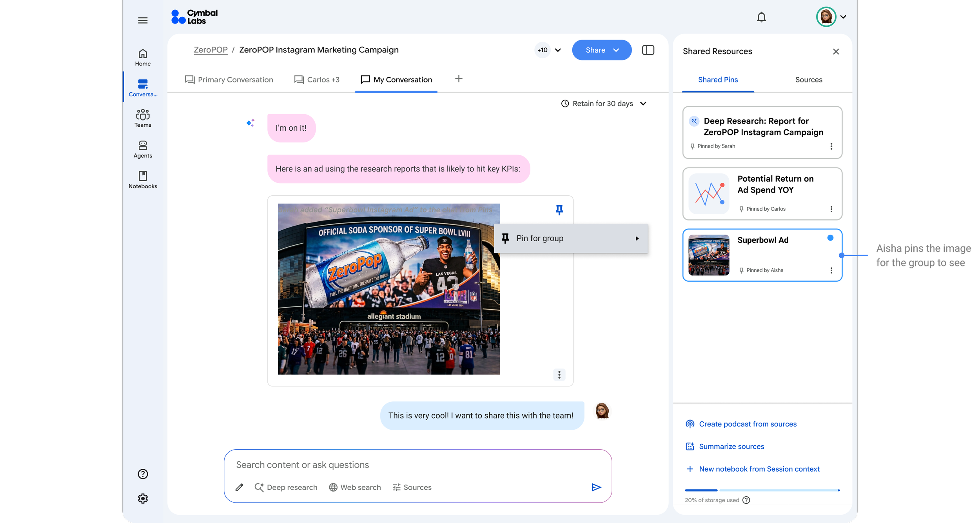Click the "Pinned by Carlos" label

(x=766, y=209)
